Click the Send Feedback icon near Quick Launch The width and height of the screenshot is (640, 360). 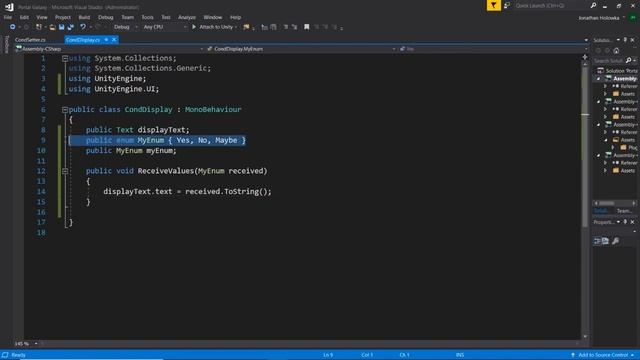507,5
